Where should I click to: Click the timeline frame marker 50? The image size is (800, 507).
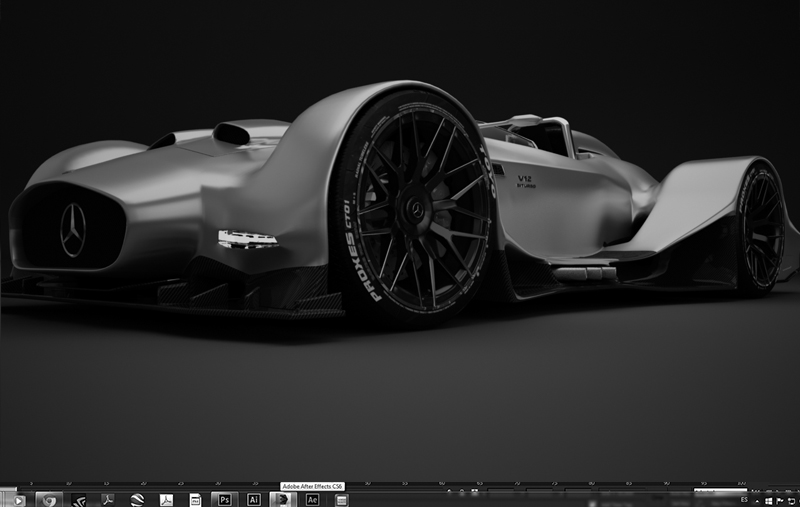point(367,483)
